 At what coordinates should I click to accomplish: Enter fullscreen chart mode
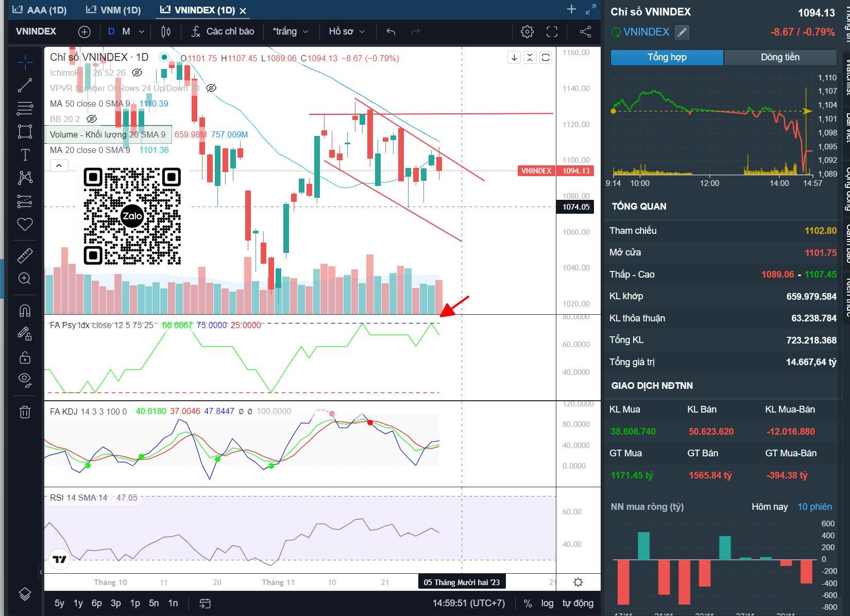click(x=552, y=32)
